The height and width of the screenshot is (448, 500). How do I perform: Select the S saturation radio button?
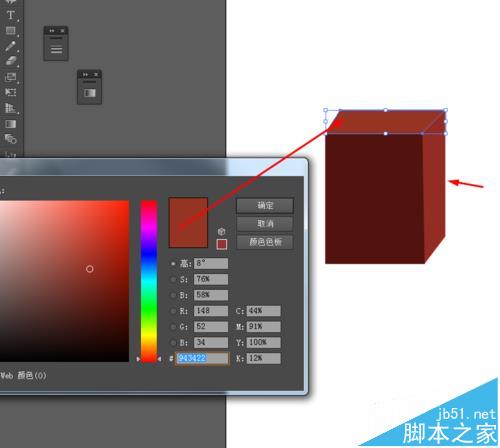click(x=173, y=279)
